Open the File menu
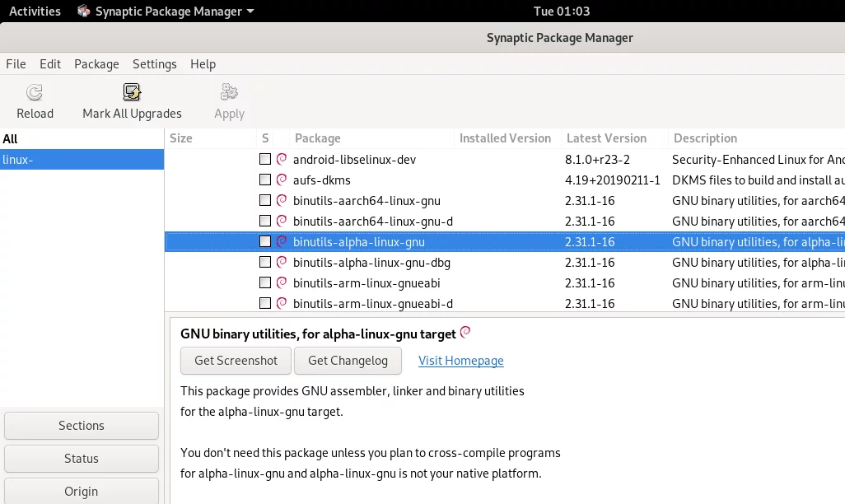 click(x=16, y=64)
